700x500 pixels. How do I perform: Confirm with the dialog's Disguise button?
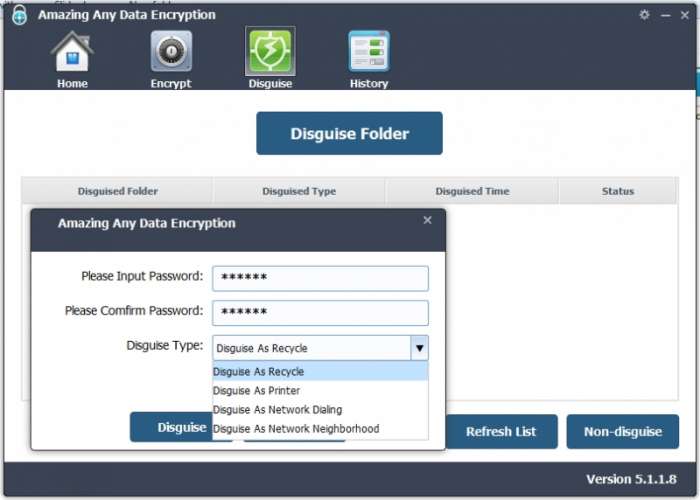tap(171, 427)
